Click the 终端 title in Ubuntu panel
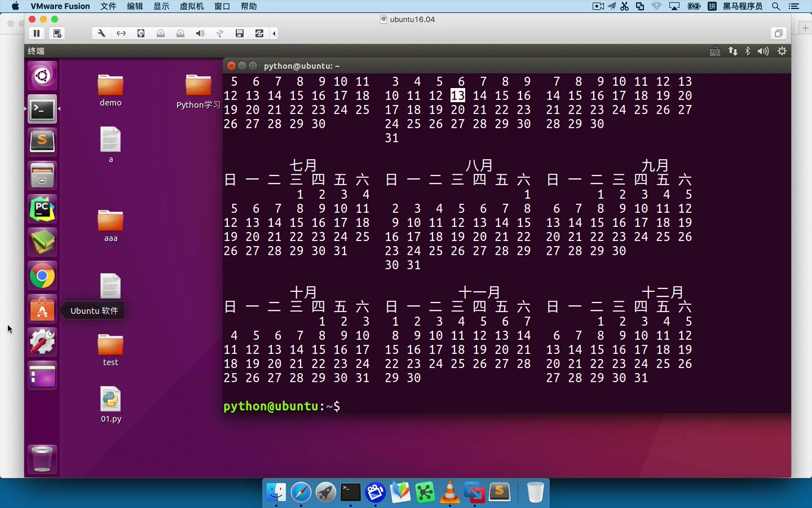This screenshot has width=812, height=508. pyautogui.click(x=36, y=51)
